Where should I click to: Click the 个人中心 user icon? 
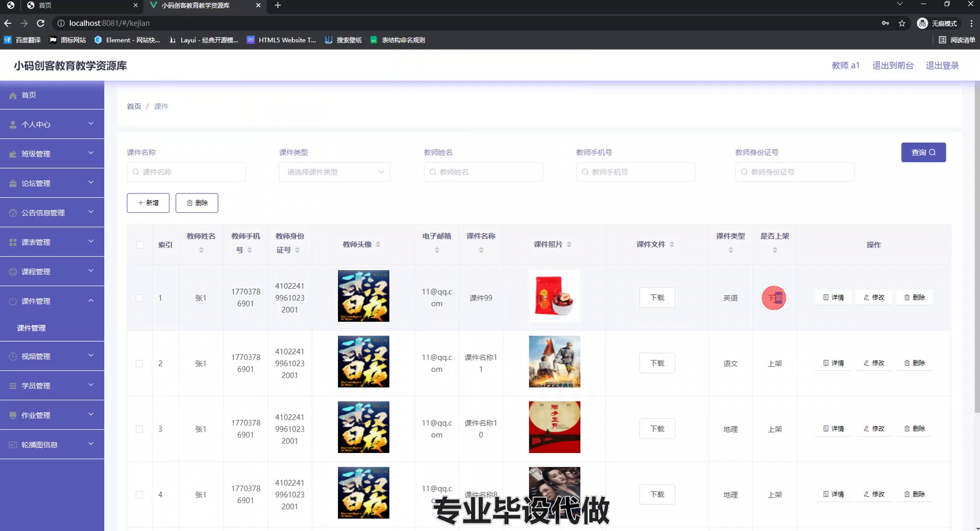[x=13, y=125]
